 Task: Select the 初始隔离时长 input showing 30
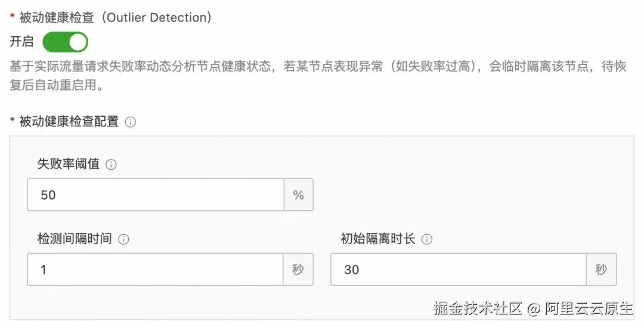coord(459,270)
